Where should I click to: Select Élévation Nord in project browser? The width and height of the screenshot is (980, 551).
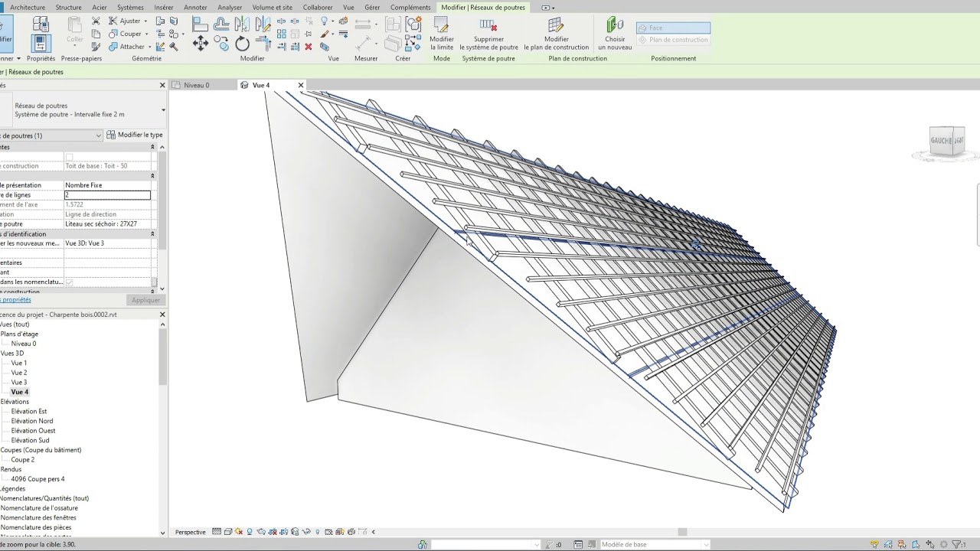point(32,421)
